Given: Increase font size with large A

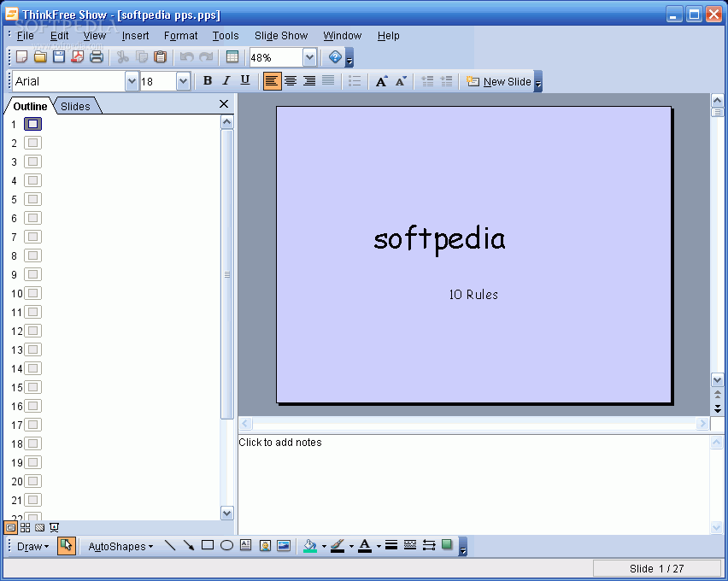Looking at the screenshot, I should tap(382, 81).
